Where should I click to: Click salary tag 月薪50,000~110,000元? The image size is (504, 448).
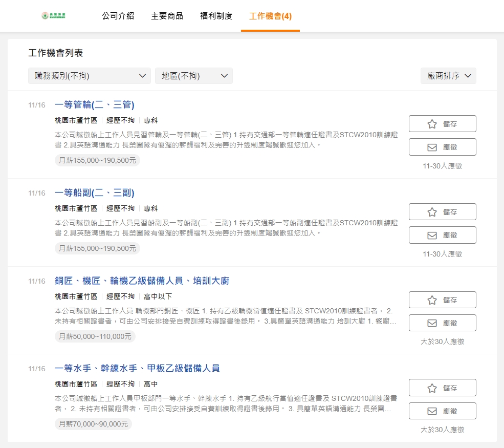[95, 336]
